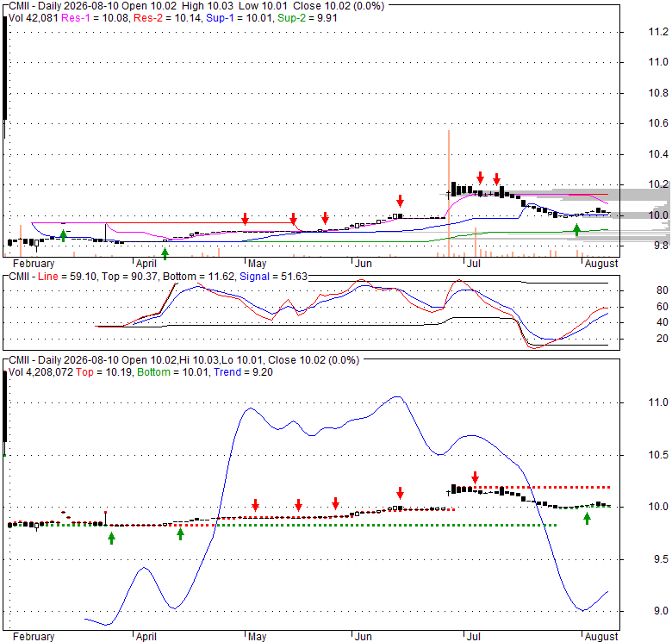This screenshot has height=642, width=672.
Task: Click the High 10.03 value in top header
Action: click(208, 6)
